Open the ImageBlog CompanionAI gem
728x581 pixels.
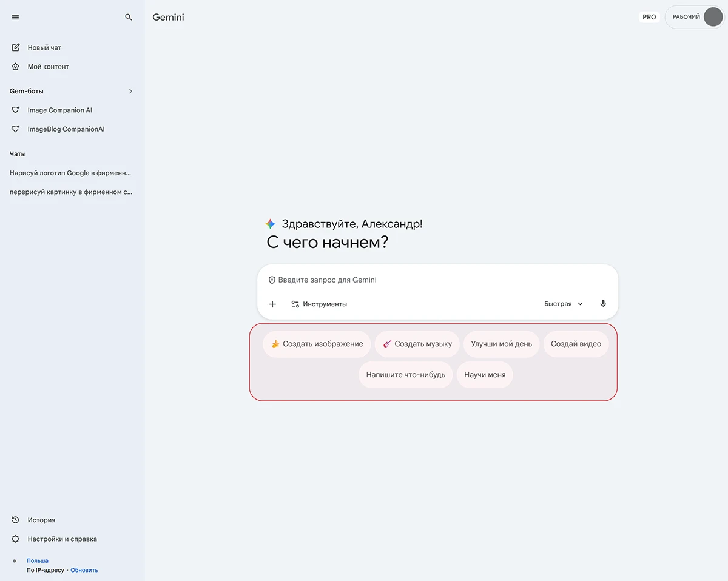click(66, 129)
